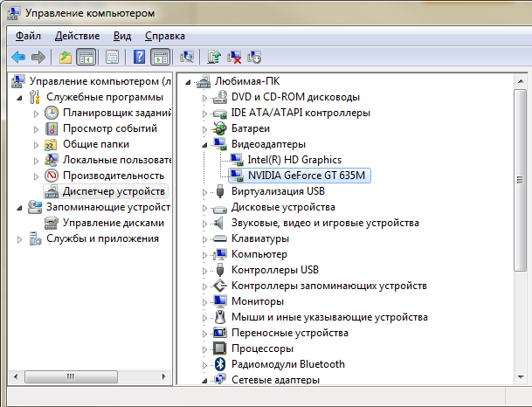The width and height of the screenshot is (532, 407).
Task: Click the blue Back arrow toolbar icon
Action: pos(18,57)
